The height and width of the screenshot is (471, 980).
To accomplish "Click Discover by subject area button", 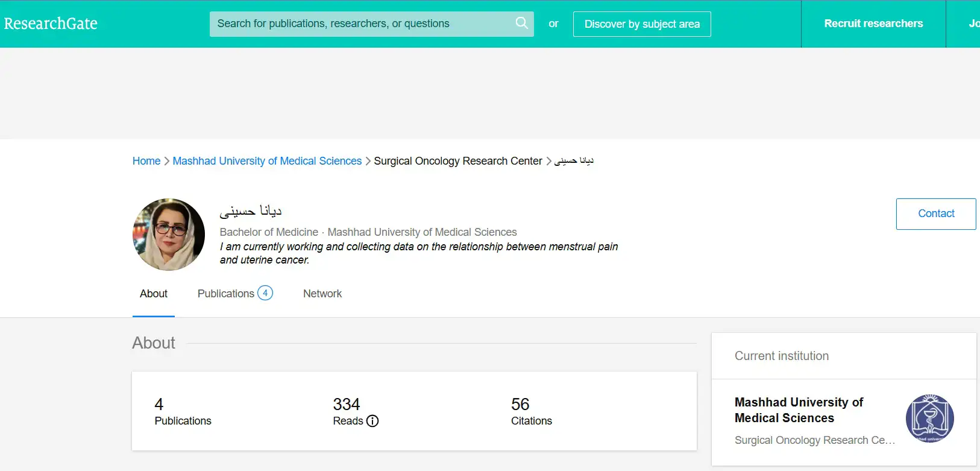I will [x=642, y=24].
